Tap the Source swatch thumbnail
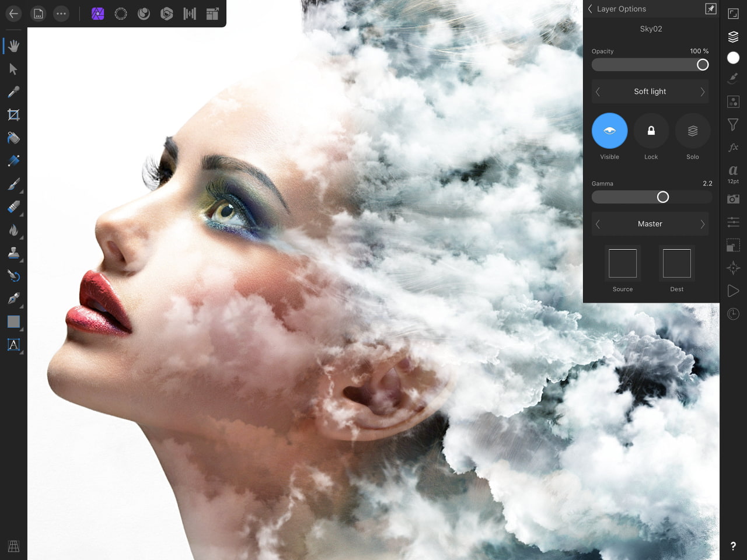This screenshot has height=560, width=747. click(623, 263)
